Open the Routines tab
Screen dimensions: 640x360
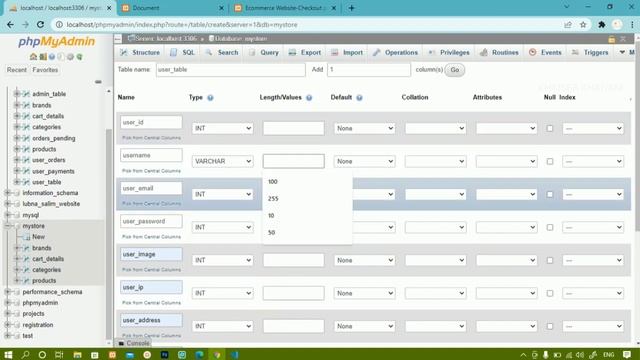pyautogui.click(x=499, y=52)
